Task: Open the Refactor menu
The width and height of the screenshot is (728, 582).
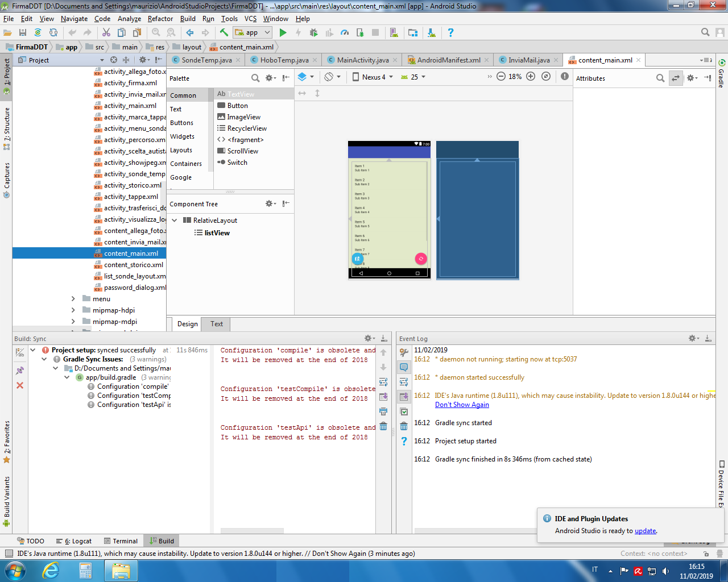Action: [160, 18]
